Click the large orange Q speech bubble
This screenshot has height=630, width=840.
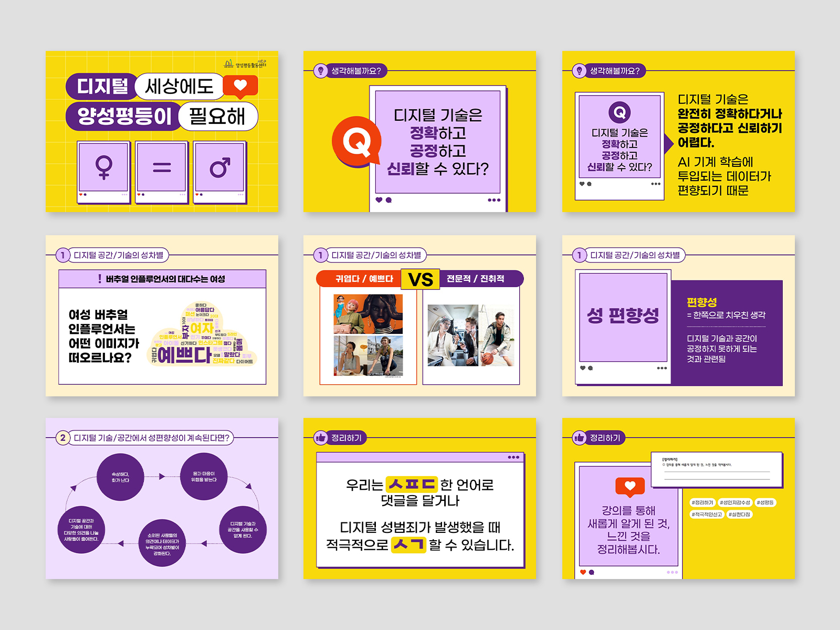(x=356, y=142)
